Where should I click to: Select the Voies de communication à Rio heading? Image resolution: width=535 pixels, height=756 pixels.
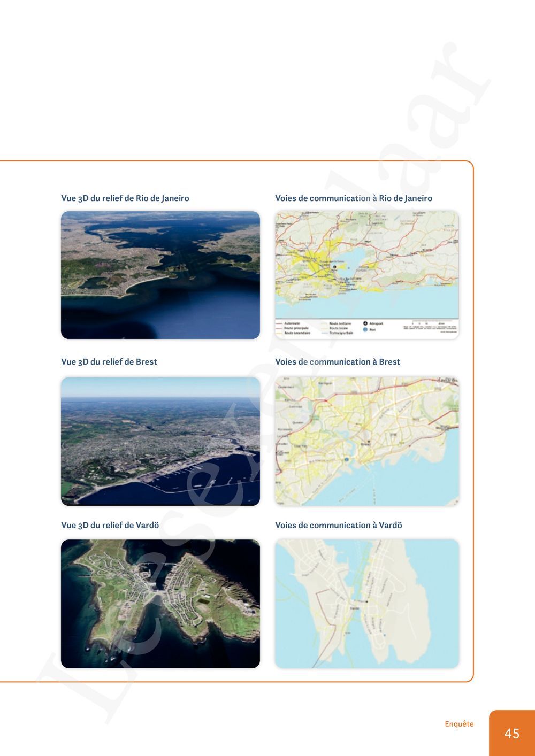coord(354,197)
